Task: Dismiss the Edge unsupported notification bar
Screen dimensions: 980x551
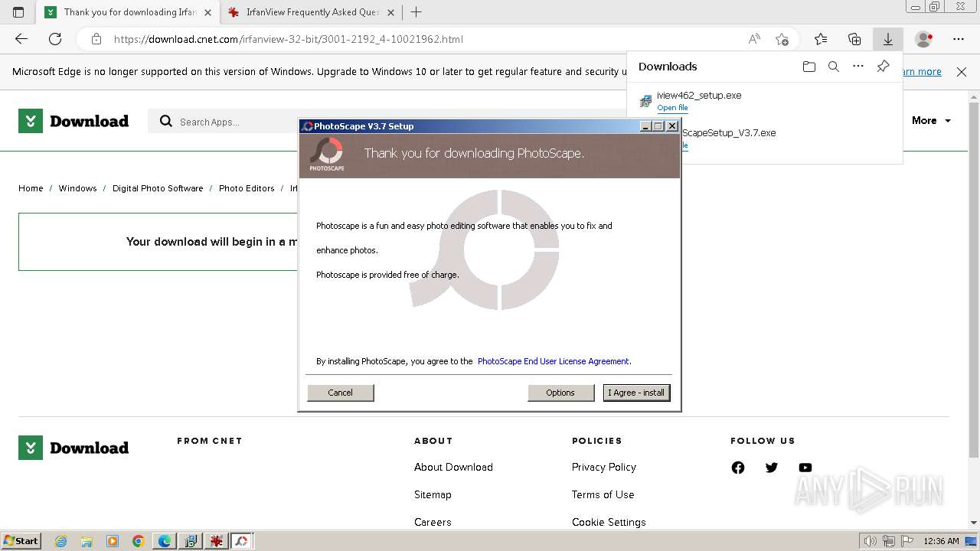Action: pos(962,72)
